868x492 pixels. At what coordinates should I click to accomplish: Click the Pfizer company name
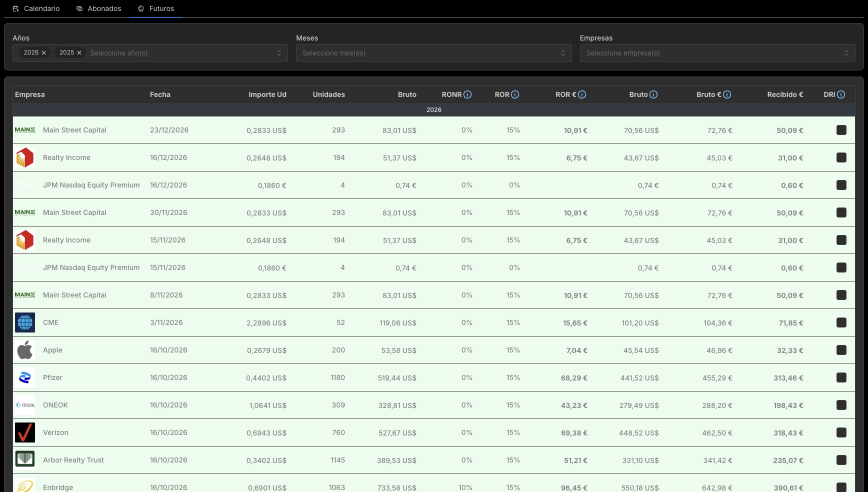point(52,377)
